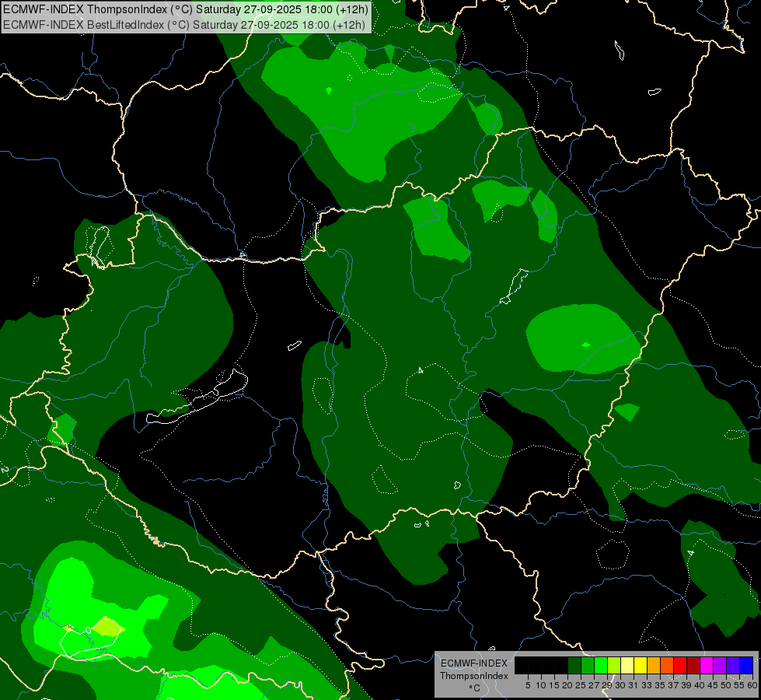Viewport: 761px width, 700px height.
Task: Click the Lake Balaton outline on the map
Action: pos(197,397)
